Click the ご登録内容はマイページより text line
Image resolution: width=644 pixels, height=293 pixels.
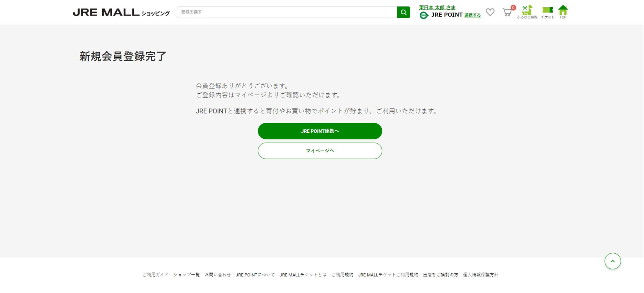[268, 95]
